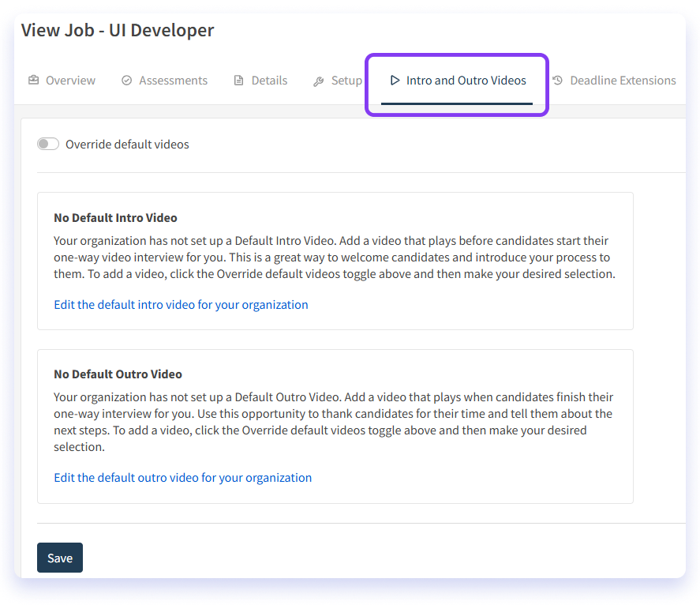The width and height of the screenshot is (700, 605).
Task: Click the wrench icon beside Setup
Action: tap(318, 81)
